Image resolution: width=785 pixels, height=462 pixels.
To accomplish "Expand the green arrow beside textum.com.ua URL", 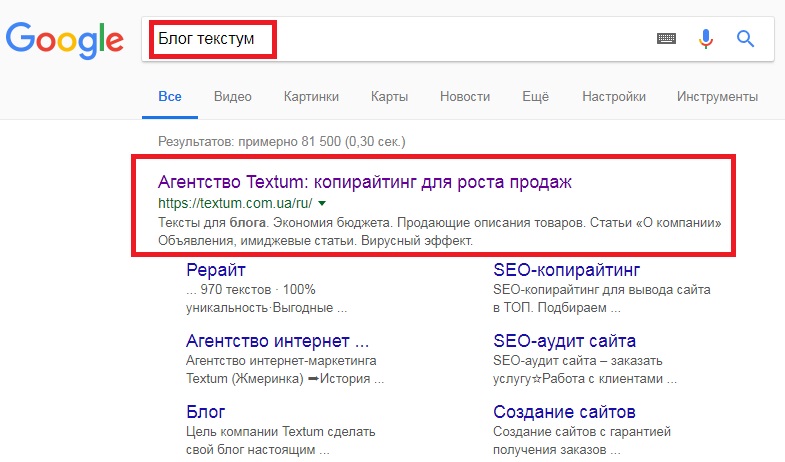I will pyautogui.click(x=322, y=203).
